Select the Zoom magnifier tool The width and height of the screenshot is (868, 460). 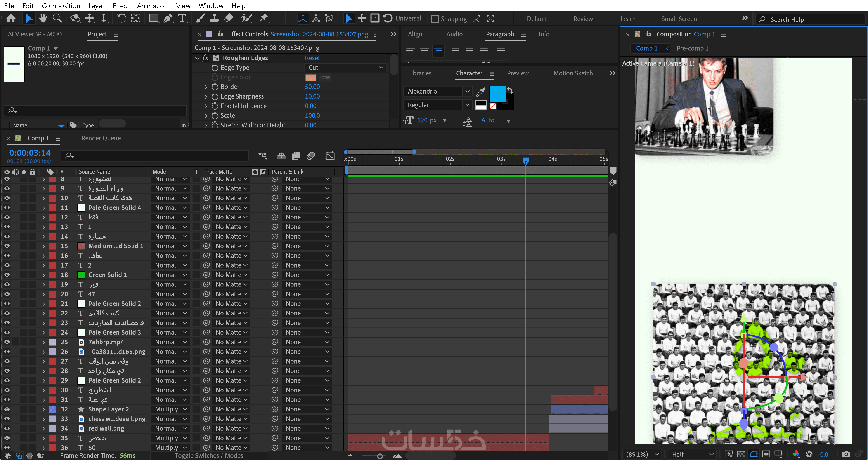click(x=57, y=18)
